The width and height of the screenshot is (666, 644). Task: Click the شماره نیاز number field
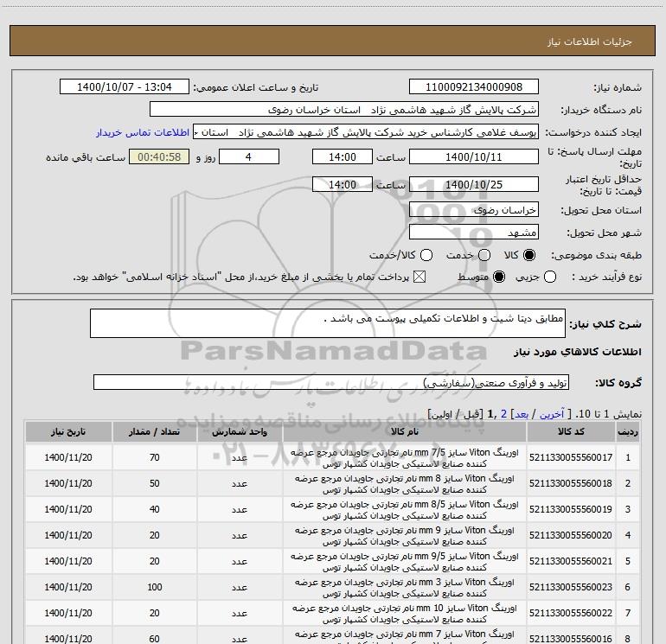[x=473, y=87]
